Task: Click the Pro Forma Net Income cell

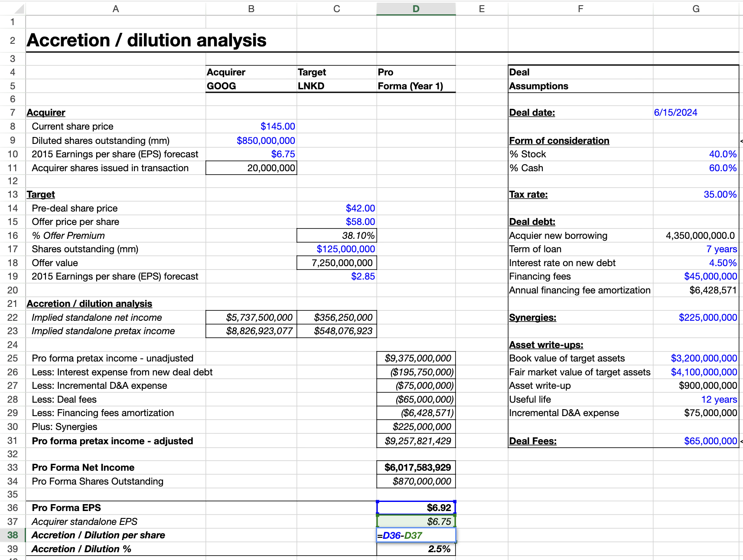Action: (x=416, y=467)
